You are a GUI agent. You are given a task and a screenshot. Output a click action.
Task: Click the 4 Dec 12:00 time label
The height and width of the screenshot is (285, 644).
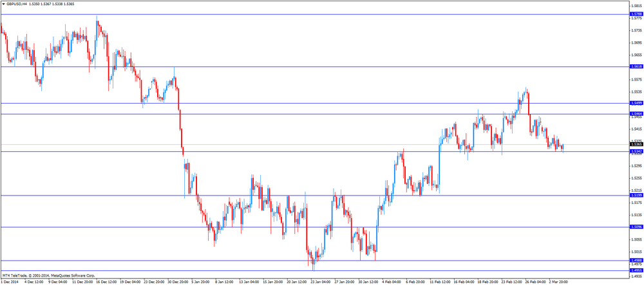(x=32, y=282)
